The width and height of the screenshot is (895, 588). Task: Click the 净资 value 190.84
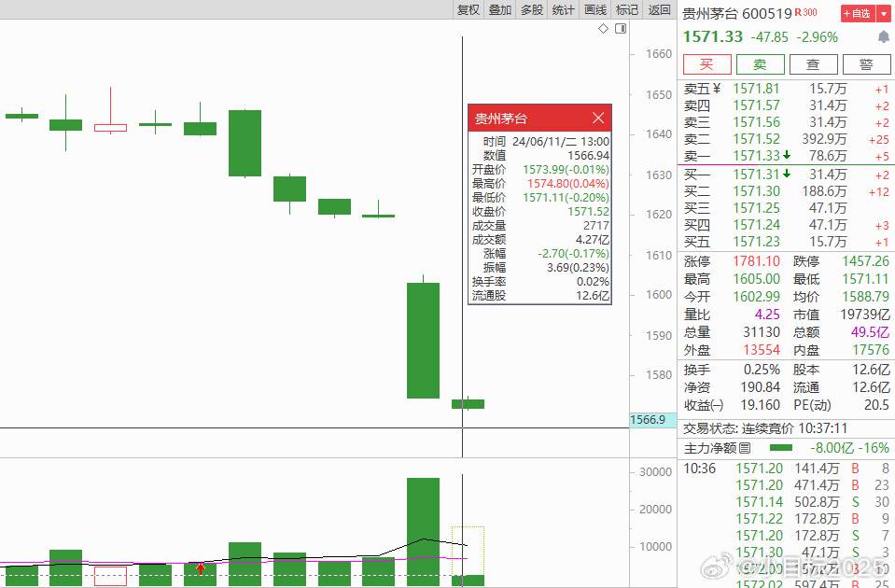[761, 387]
